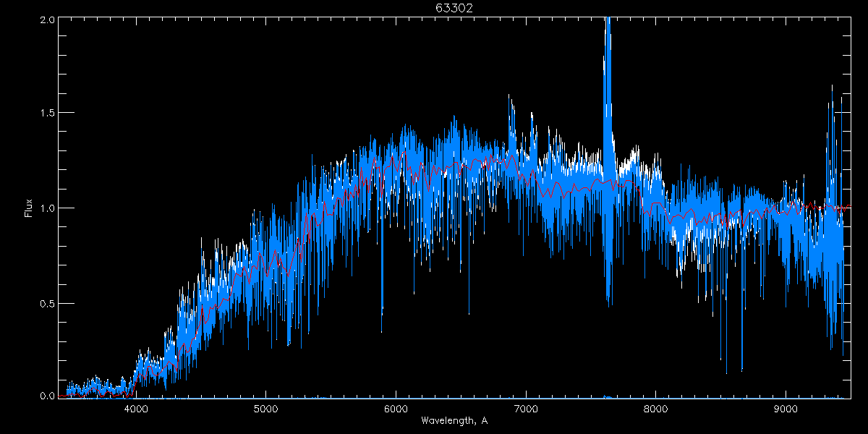This screenshot has width=868, height=434.
Task: Select the x-axis label 'Wavelength, A'
Action: (454, 420)
